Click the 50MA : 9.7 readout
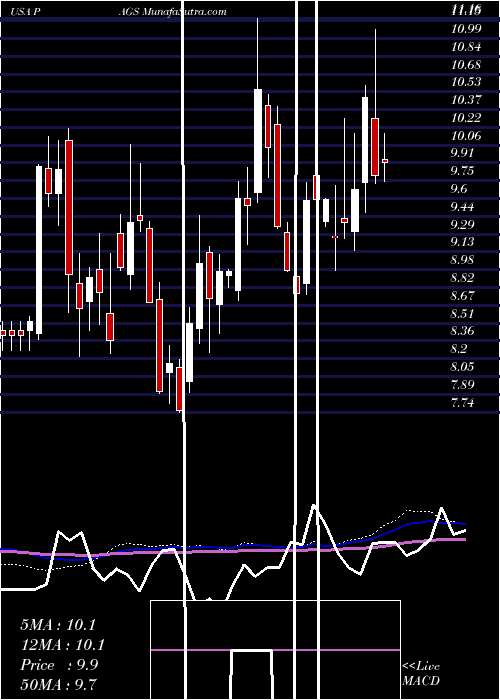Viewport: 500px width, 700px height. pos(58,684)
